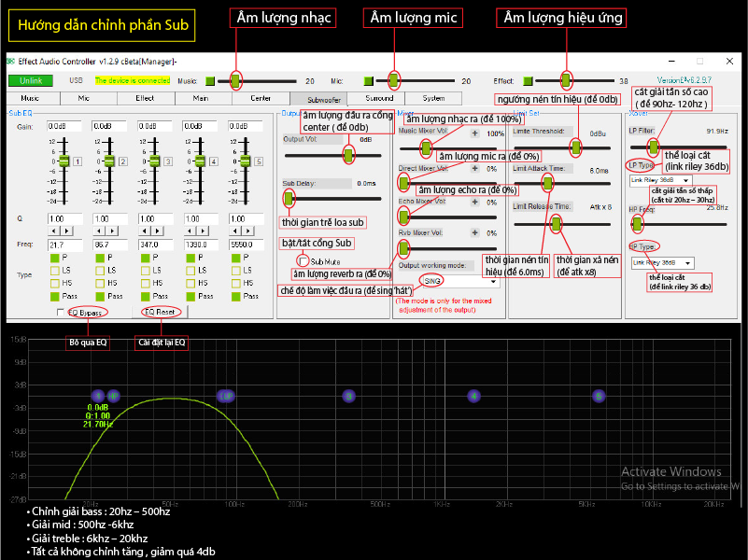
Task: Select EQ node 3 on the frequency graph
Action: coord(348,396)
